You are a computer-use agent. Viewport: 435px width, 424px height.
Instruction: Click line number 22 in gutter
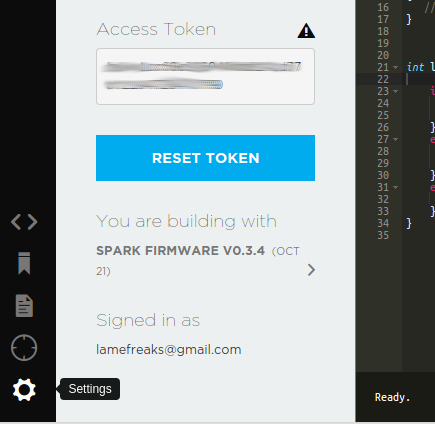click(x=383, y=79)
